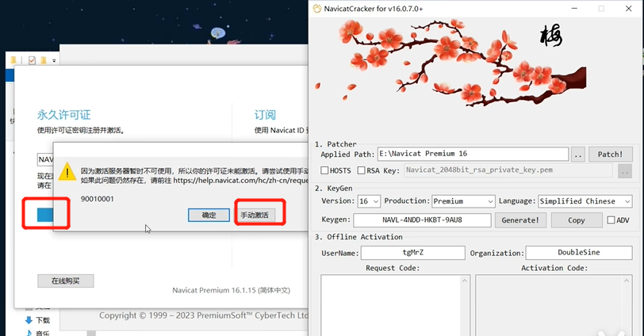Image resolution: width=644 pixels, height=336 pixels.
Task: Click the error code 90010001 text
Action: 98,199
